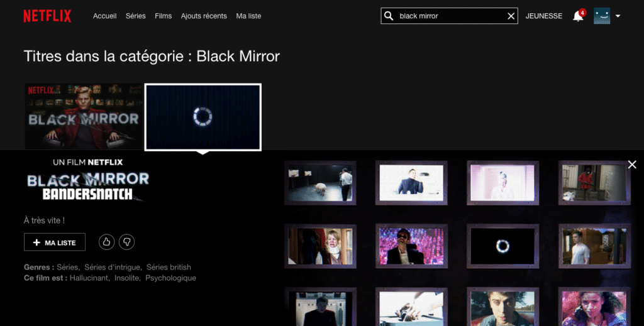Rate Bandersnatch with thumbs down
Viewport: 644px width, 326px height.
tap(126, 242)
